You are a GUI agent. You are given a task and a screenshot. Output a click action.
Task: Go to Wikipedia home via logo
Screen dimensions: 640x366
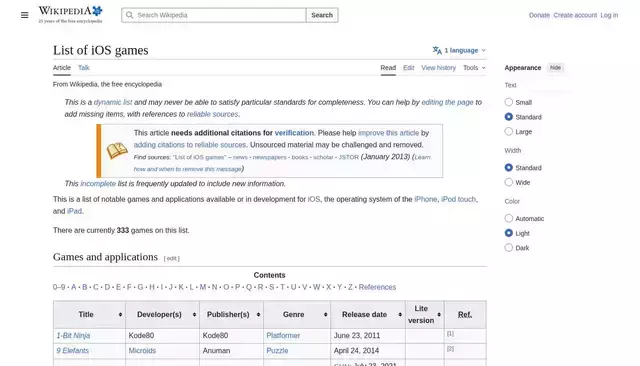point(70,15)
